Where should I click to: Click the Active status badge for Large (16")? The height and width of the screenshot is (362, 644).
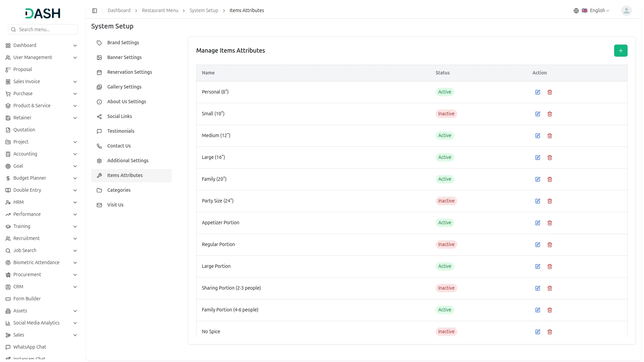(x=444, y=157)
